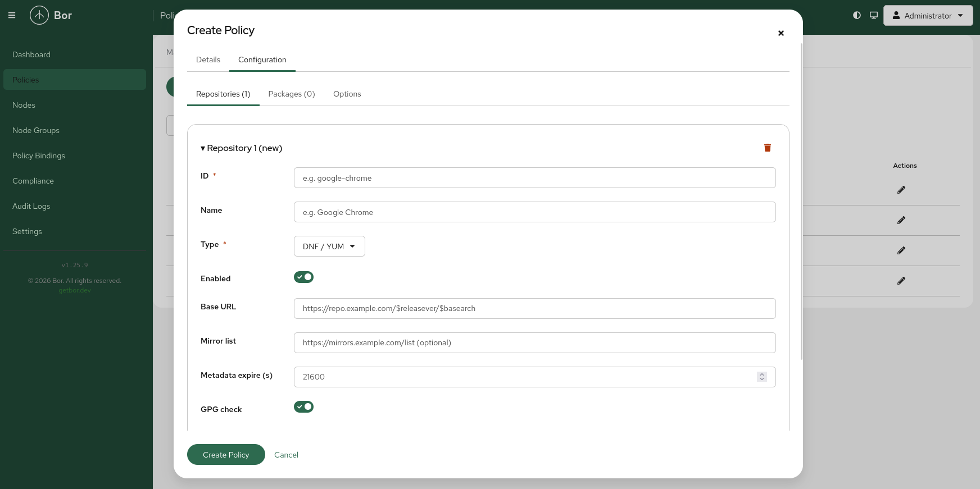Click the dialog's vertical scrollbar

[801, 202]
